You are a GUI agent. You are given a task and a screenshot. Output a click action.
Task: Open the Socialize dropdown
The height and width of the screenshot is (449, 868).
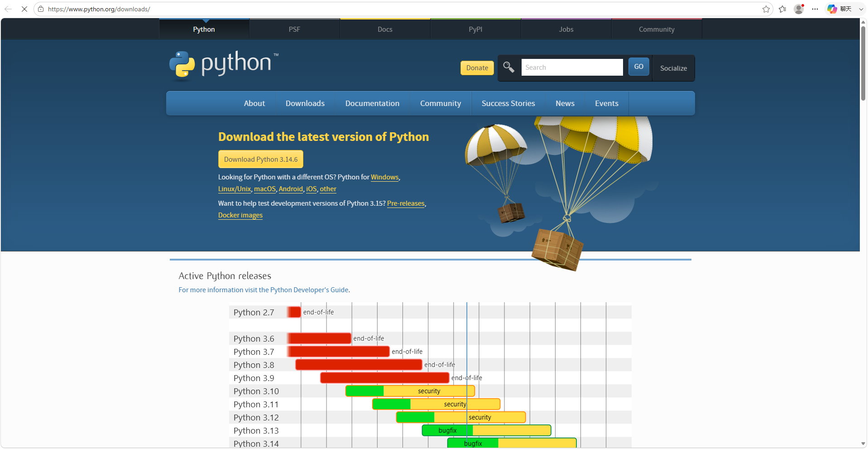[673, 68]
